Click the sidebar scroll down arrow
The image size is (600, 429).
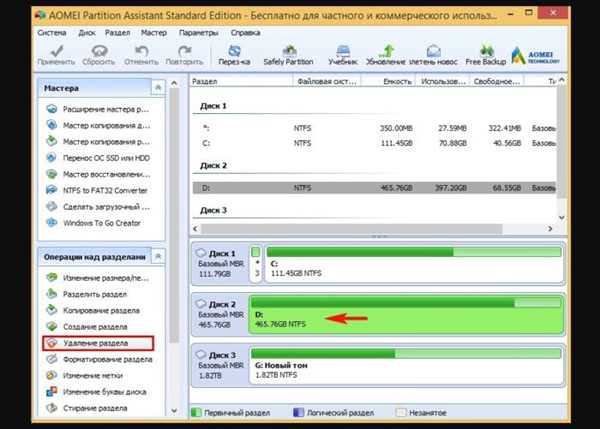point(174,411)
